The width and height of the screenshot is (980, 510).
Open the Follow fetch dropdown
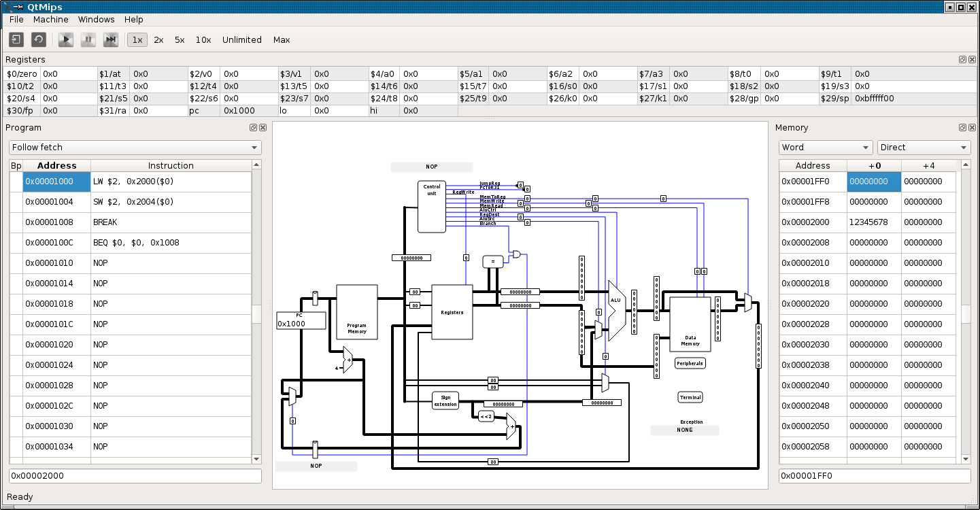tap(135, 148)
